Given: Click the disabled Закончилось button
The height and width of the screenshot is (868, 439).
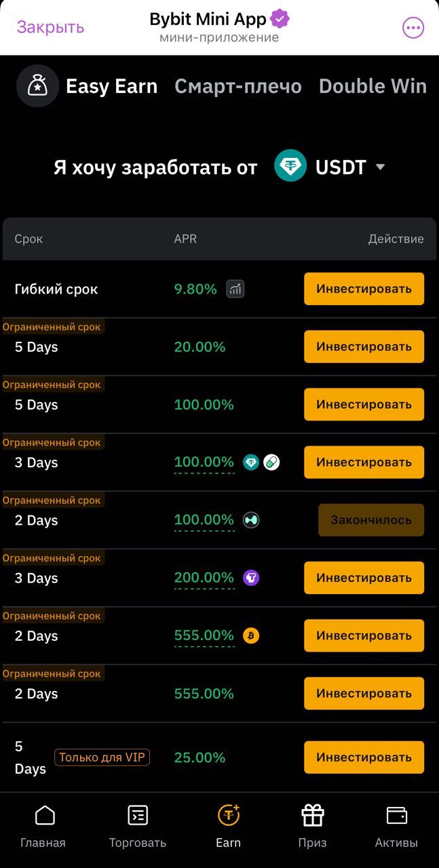Looking at the screenshot, I should pyautogui.click(x=370, y=519).
